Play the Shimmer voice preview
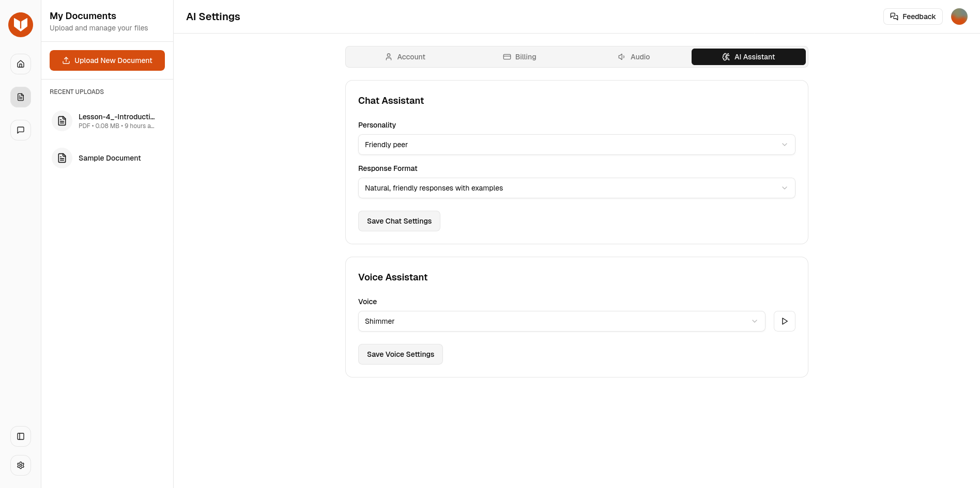Image resolution: width=980 pixels, height=488 pixels. pyautogui.click(x=784, y=321)
